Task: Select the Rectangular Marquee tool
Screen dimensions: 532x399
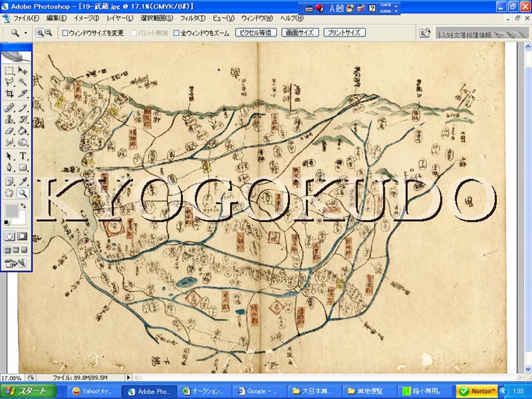Action: 9,71
